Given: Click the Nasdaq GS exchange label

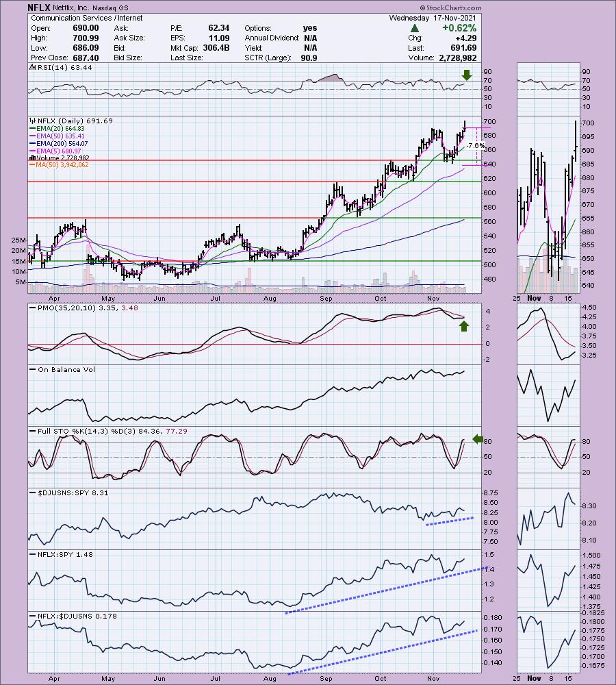Looking at the screenshot, I should [110, 8].
